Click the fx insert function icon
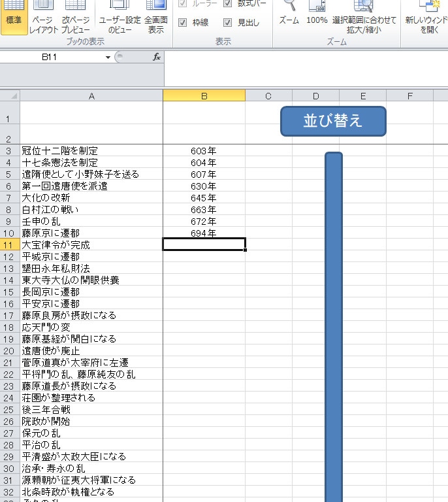The image size is (448, 502). (x=156, y=57)
